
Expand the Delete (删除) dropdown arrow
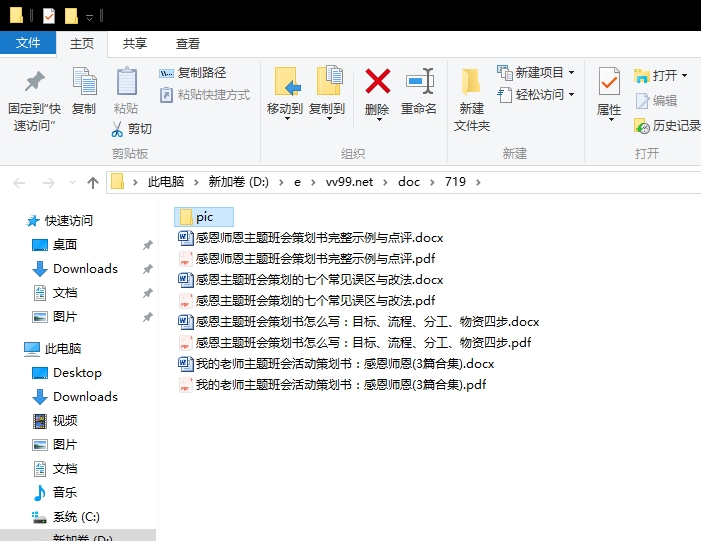(x=379, y=119)
